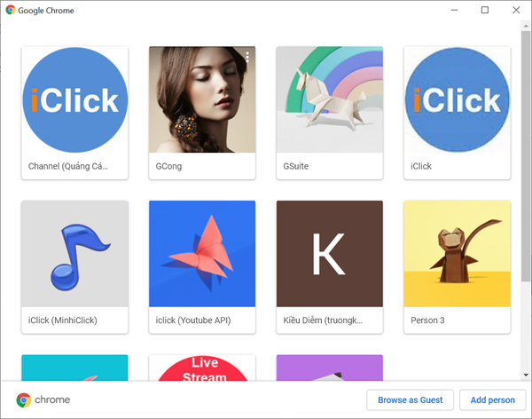The image size is (532, 419).
Task: Click the Add person button
Action: 493,400
